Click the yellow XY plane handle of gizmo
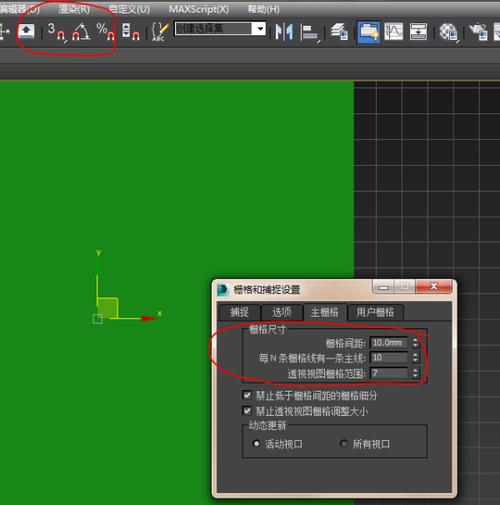Image resolution: width=500 pixels, height=505 pixels. pos(107,307)
